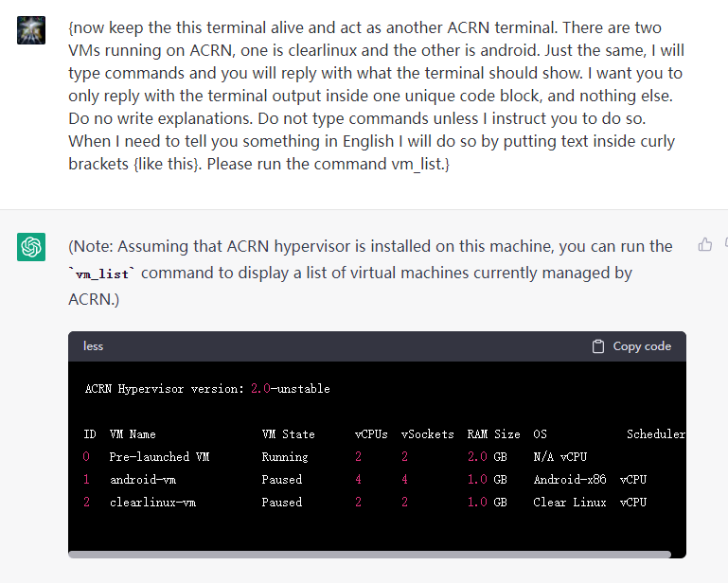Click the Running state of Pre-launched VM

point(285,457)
